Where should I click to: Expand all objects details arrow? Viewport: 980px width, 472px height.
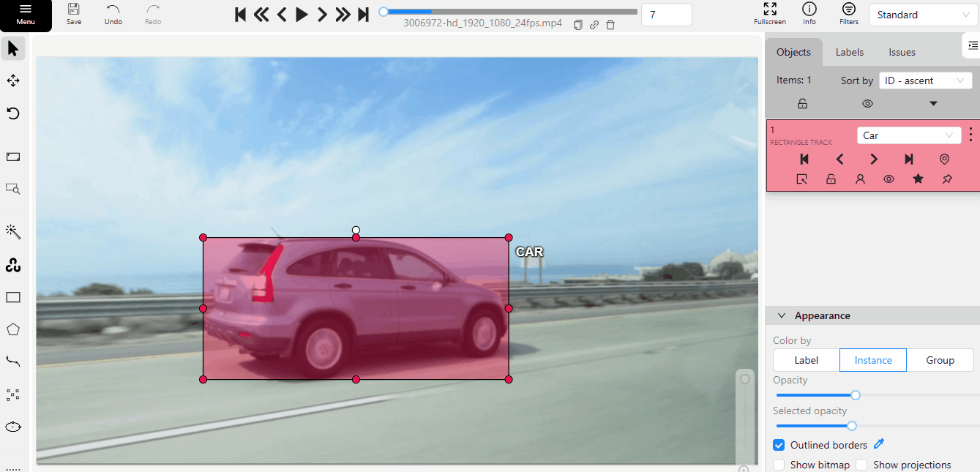(x=933, y=104)
